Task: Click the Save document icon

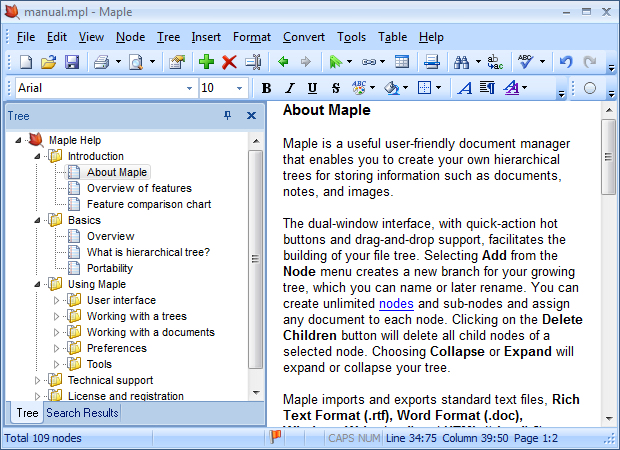Action: click(72, 62)
